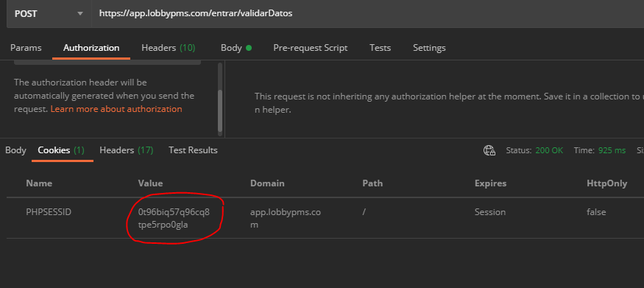The width and height of the screenshot is (644, 288).
Task: Click the network globe lock icon
Action: pos(489,150)
